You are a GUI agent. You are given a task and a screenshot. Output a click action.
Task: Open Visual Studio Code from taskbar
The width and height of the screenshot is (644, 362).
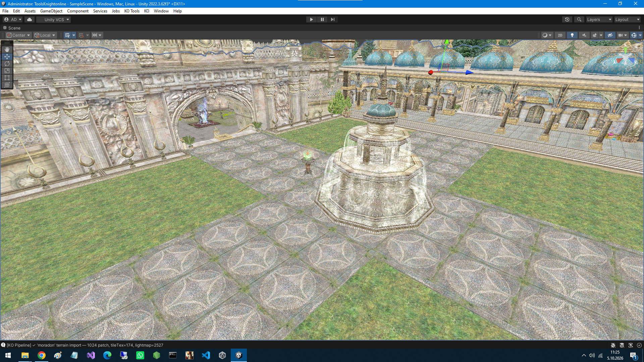tap(206, 355)
